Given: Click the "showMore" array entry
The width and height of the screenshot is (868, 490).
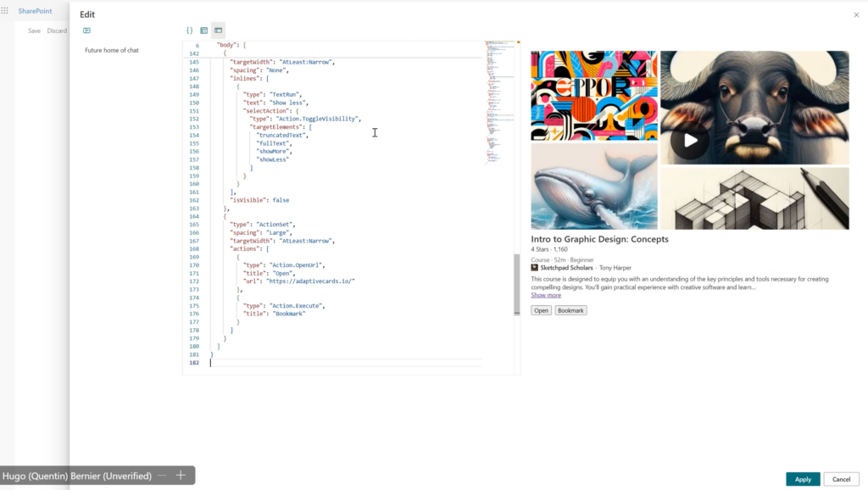Looking at the screenshot, I should (273, 151).
